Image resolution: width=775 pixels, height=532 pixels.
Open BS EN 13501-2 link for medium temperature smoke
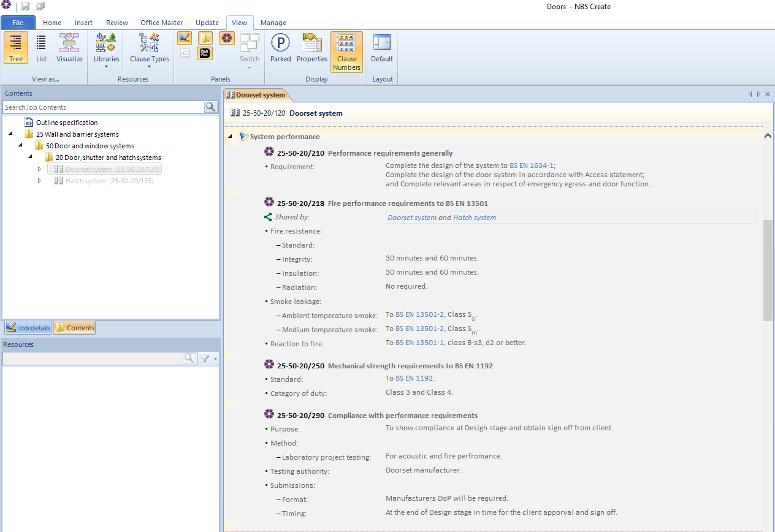tap(419, 329)
